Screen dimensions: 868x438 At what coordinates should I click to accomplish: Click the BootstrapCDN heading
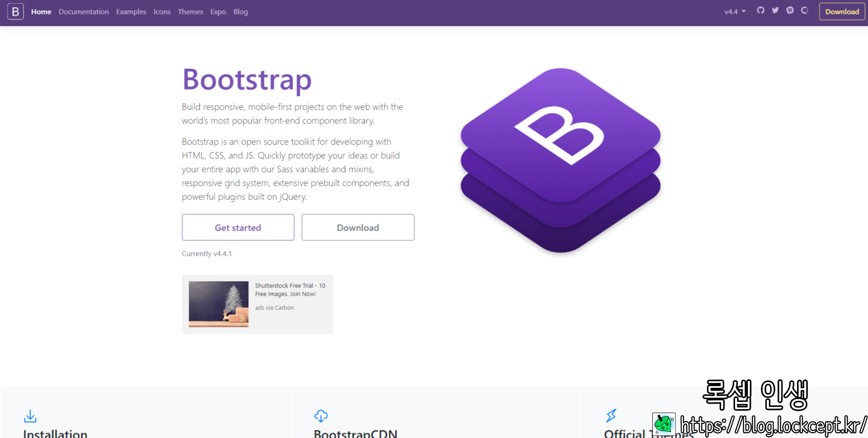(x=355, y=433)
